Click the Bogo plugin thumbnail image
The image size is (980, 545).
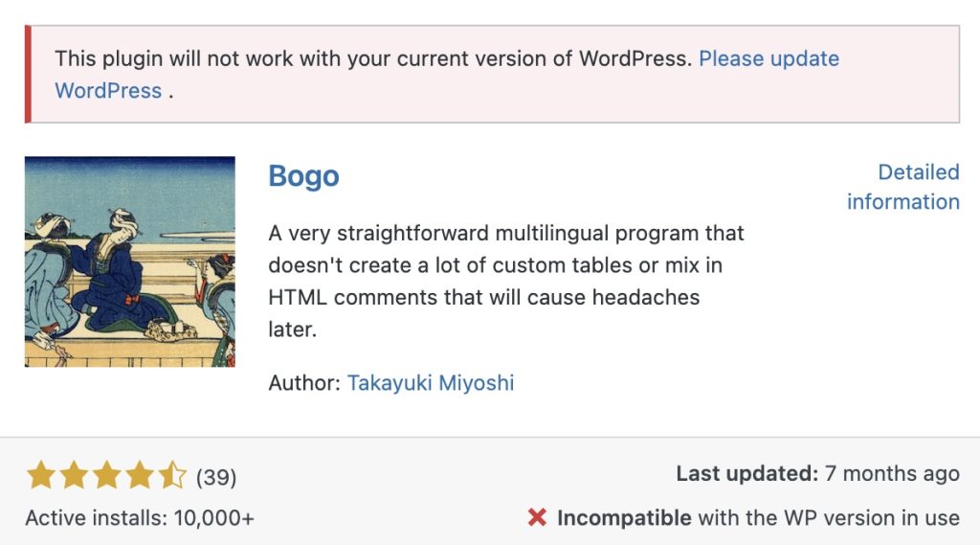pyautogui.click(x=130, y=261)
